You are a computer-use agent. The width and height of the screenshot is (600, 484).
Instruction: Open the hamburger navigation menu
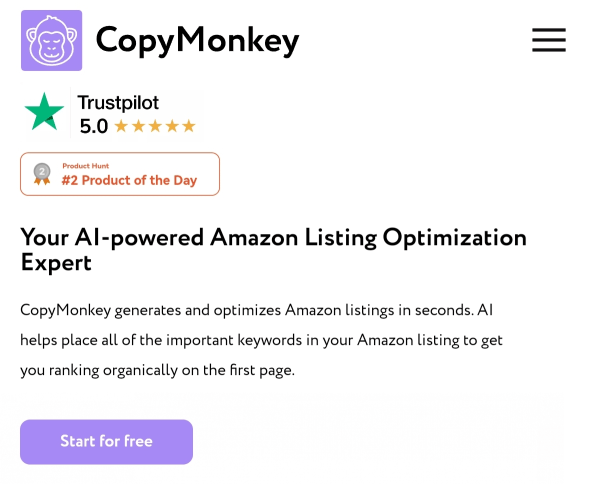point(549,40)
